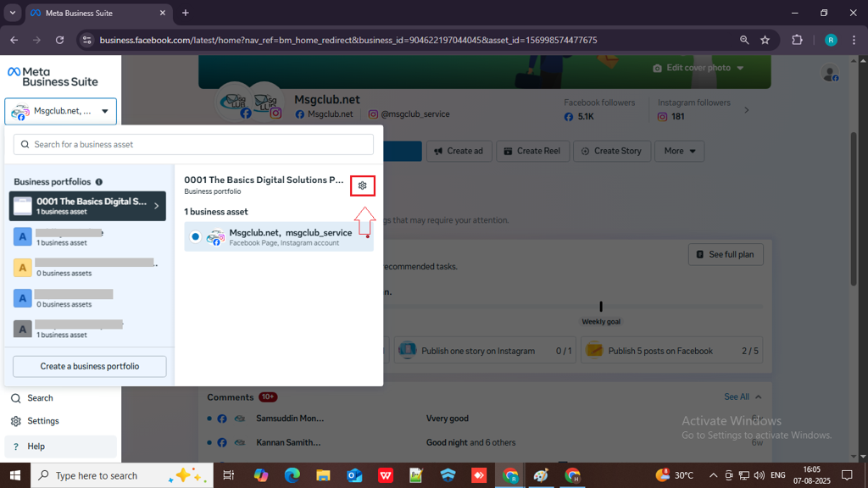The width and height of the screenshot is (868, 488).
Task: Expand follower stats with the right chevron
Action: [x=747, y=110]
